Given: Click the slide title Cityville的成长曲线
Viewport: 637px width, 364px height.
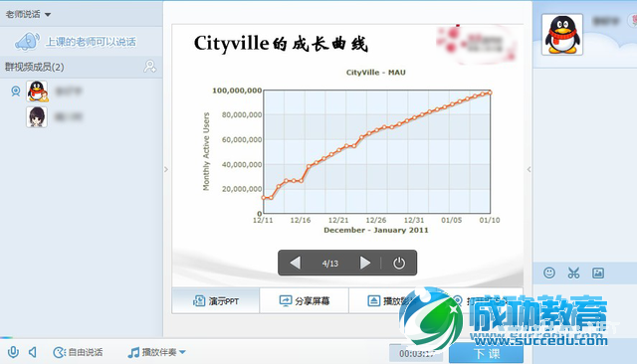Looking at the screenshot, I should pyautogui.click(x=281, y=43).
